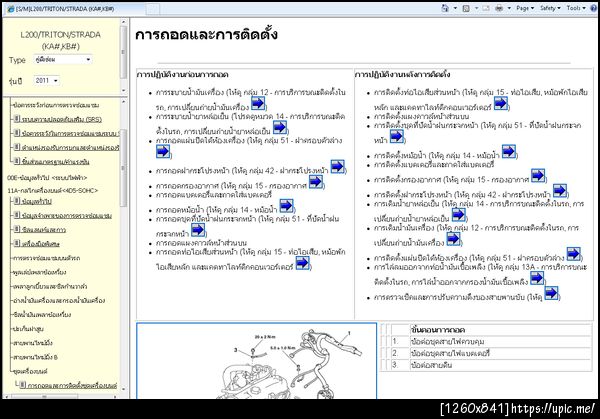600x419 pixels.
Task: Select the 11A engine mechanical 4D5-SOHC node
Action: coord(52,191)
